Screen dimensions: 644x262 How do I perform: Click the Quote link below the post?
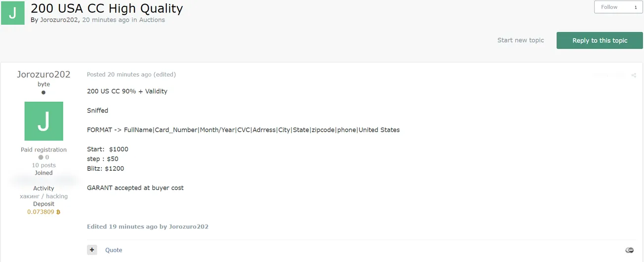114,250
